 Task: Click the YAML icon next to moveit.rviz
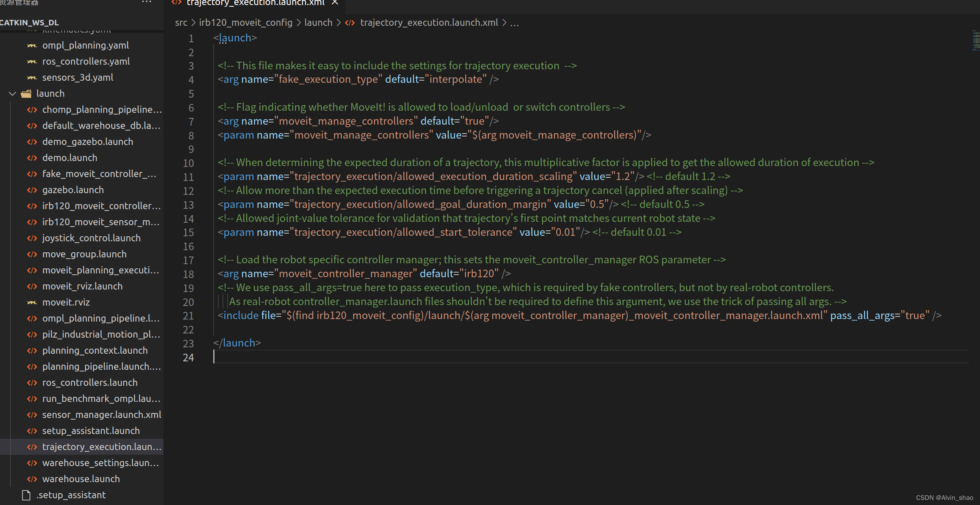31,302
